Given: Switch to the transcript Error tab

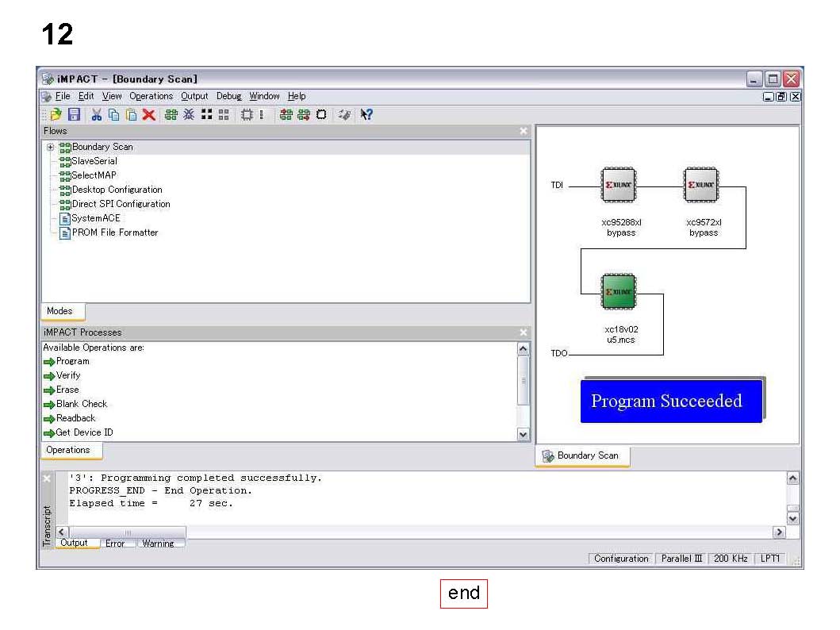Looking at the screenshot, I should 115,544.
